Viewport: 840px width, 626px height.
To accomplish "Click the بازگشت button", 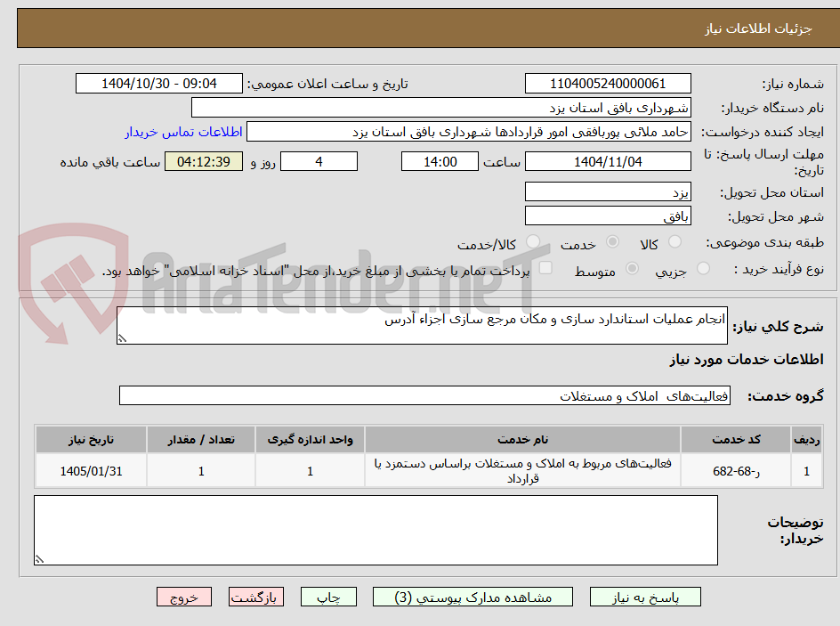I will (x=256, y=597).
